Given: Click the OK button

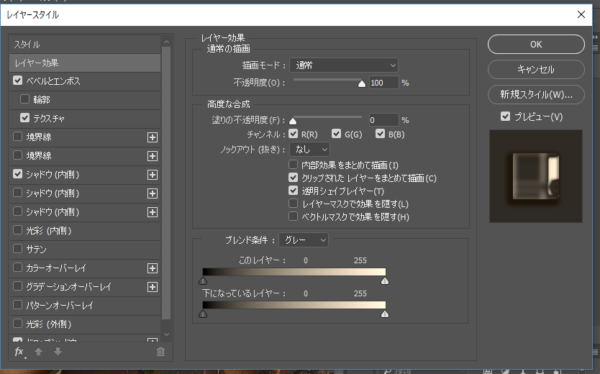Looking at the screenshot, I should pos(536,44).
